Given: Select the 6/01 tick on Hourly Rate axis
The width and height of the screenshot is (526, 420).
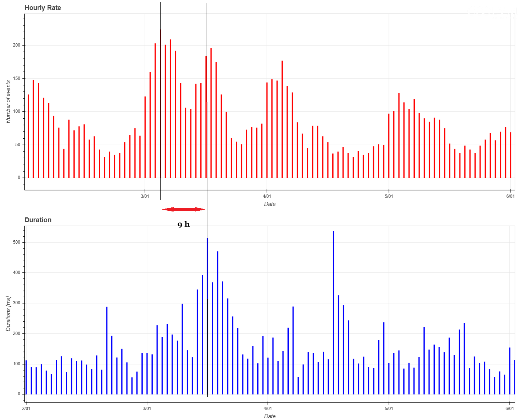Looking at the screenshot, I should point(510,196).
